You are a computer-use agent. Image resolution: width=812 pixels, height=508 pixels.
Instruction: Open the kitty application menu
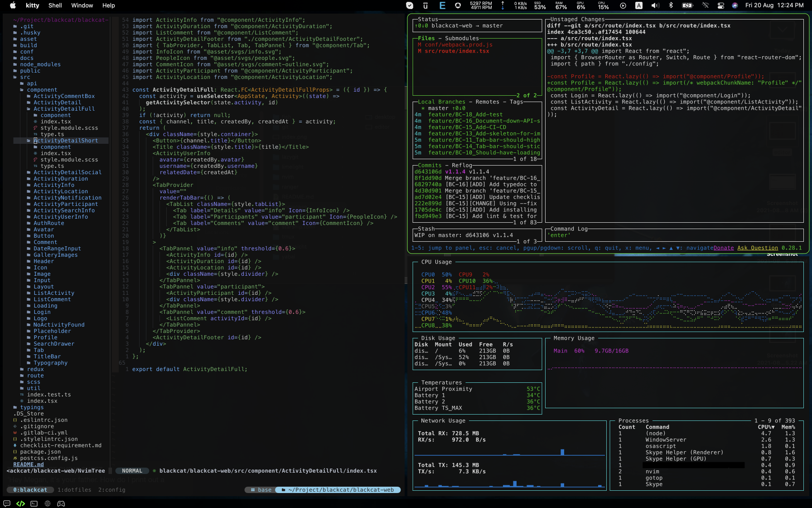point(33,5)
